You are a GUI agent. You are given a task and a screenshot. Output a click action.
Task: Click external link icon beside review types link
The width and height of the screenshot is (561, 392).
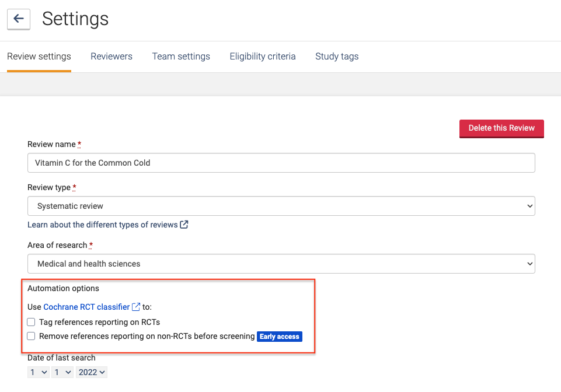(184, 225)
